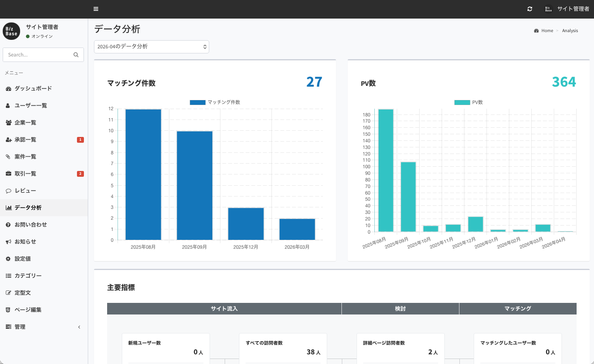
Task: Click the お知らせ megaphone icon
Action: (x=9, y=242)
